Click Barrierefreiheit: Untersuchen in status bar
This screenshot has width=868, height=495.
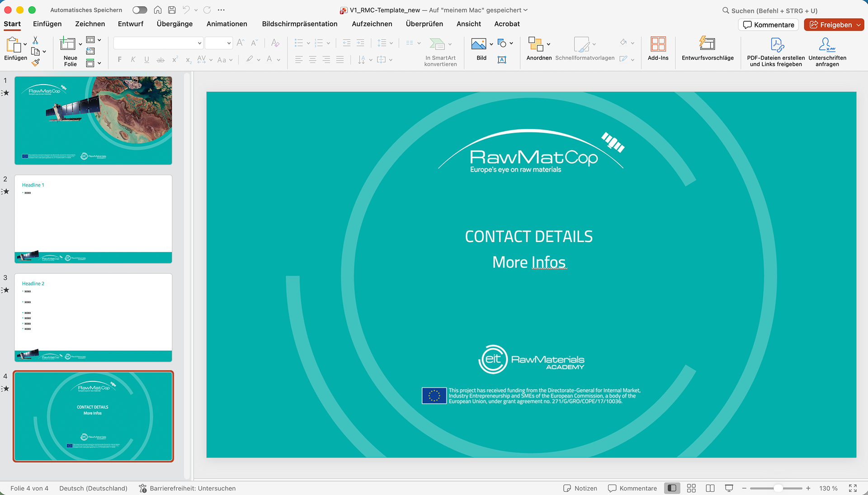pyautogui.click(x=187, y=488)
